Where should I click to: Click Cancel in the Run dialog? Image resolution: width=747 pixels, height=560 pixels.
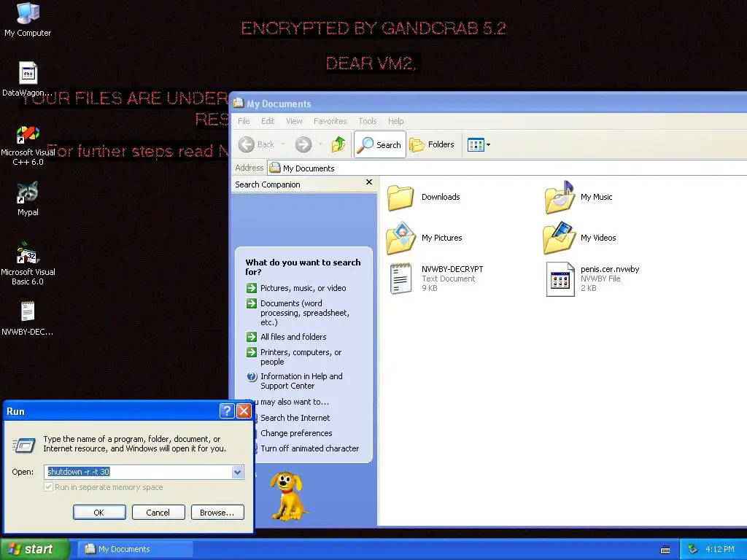click(x=158, y=513)
